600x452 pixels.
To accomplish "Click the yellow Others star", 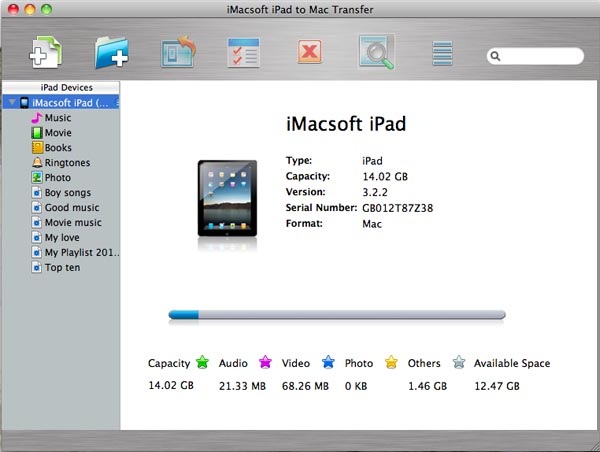I will pyautogui.click(x=391, y=362).
